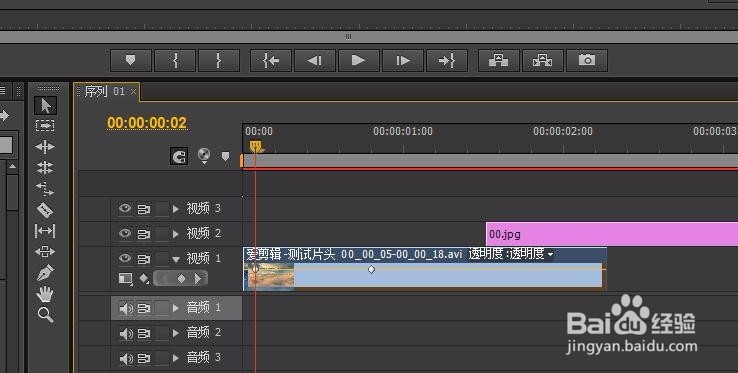The image size is (738, 373).
Task: Select the Slide tool
Action: [x=45, y=251]
